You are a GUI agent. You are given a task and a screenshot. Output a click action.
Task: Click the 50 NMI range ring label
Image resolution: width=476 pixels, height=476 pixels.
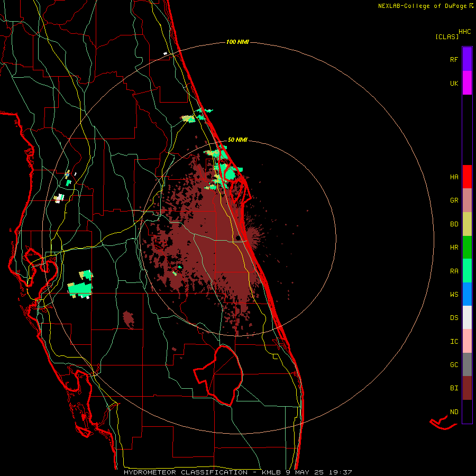[237, 140]
